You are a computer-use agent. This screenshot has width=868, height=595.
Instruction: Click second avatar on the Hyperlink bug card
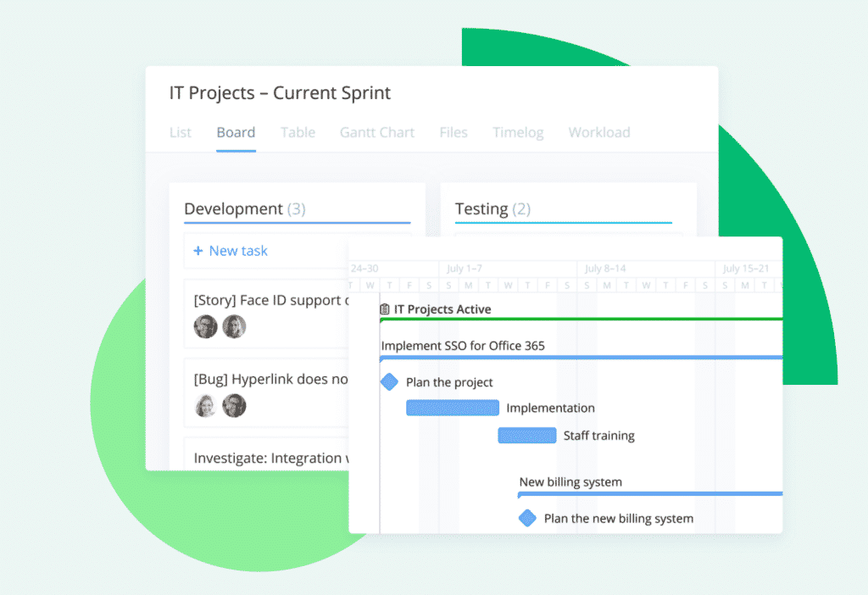pyautogui.click(x=234, y=406)
